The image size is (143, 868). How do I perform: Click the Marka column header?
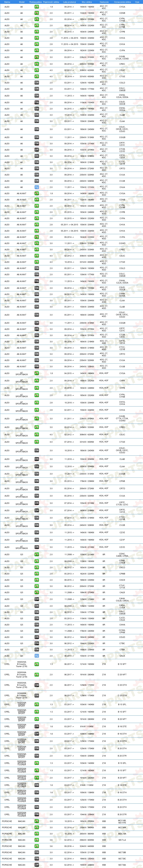tap(7, 2)
